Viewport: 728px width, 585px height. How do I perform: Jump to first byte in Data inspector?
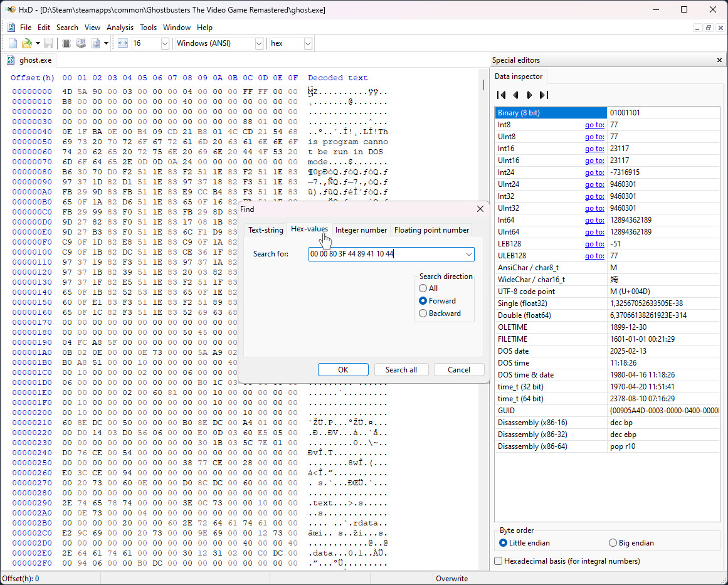point(502,95)
